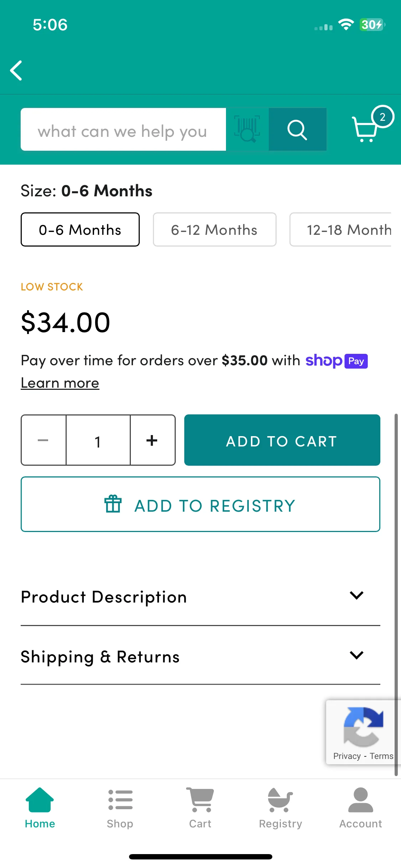Viewport: 401px width, 868px height.
Task: Expand the Product Description section
Action: pyautogui.click(x=200, y=596)
